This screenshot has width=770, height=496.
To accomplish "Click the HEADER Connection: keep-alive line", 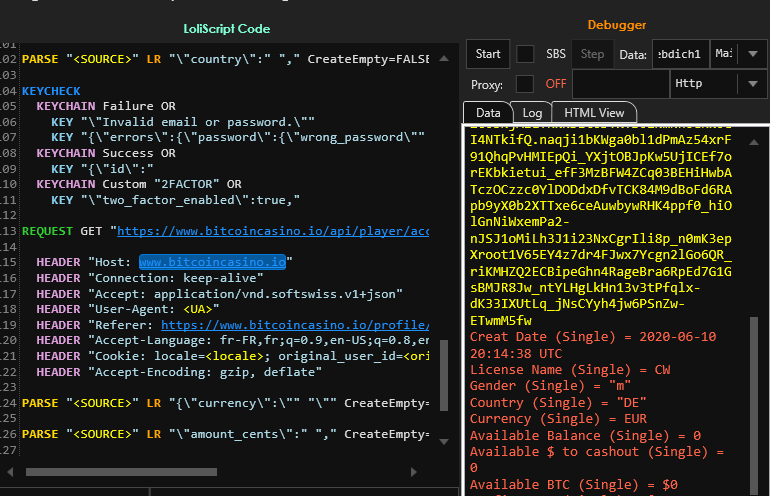I will [x=150, y=278].
